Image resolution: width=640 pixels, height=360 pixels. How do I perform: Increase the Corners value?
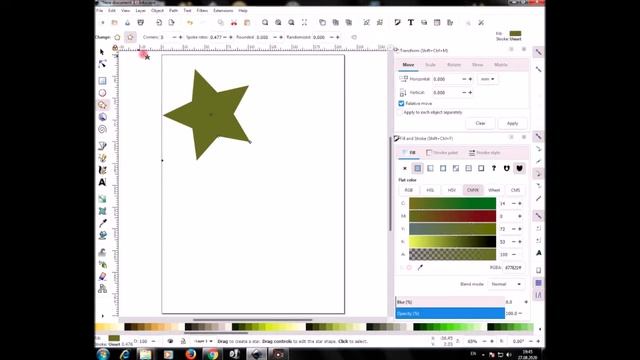(x=181, y=37)
